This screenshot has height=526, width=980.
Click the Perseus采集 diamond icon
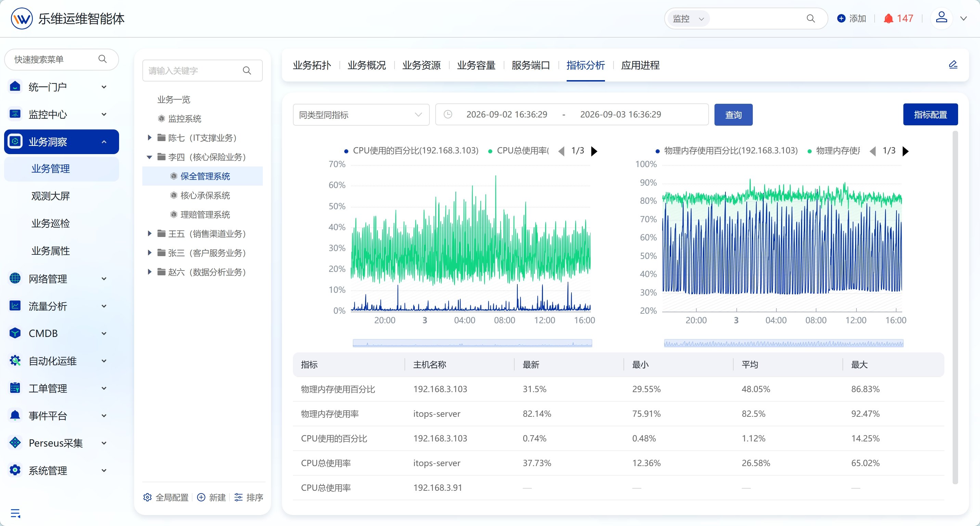click(x=15, y=443)
